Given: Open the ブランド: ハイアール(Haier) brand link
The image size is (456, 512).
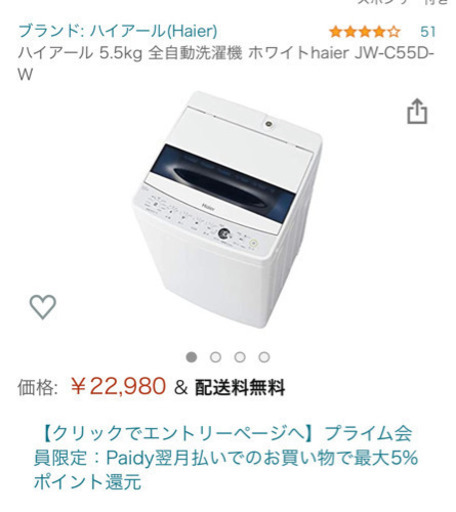Looking at the screenshot, I should (118, 31).
